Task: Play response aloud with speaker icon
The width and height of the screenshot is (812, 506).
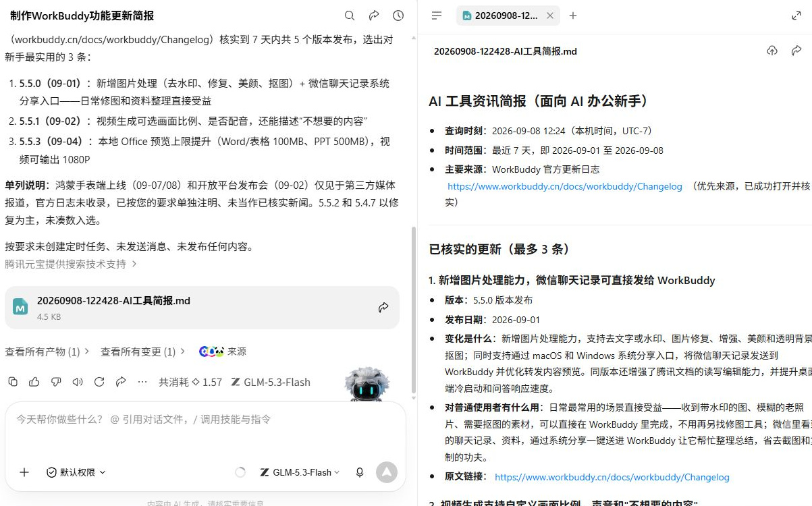Action: (x=78, y=382)
